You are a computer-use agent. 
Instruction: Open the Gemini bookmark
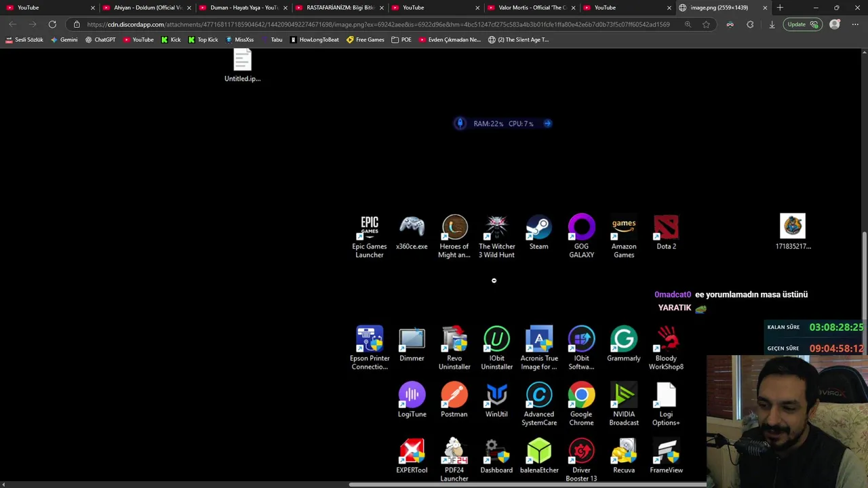click(64, 39)
